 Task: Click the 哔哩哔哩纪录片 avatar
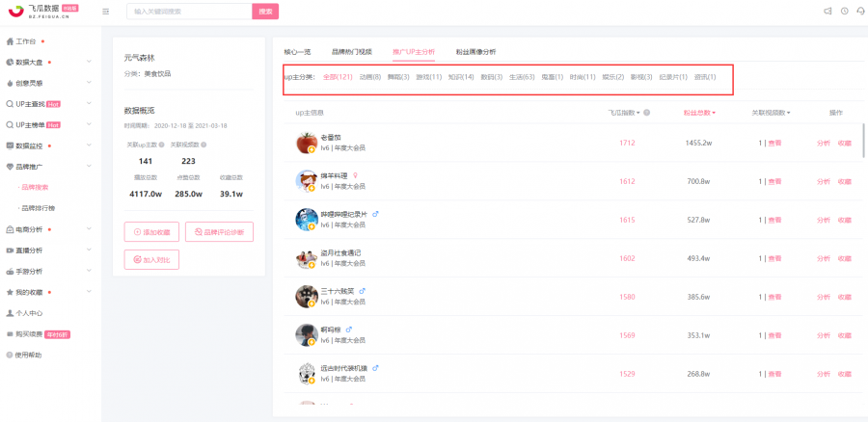click(x=307, y=220)
